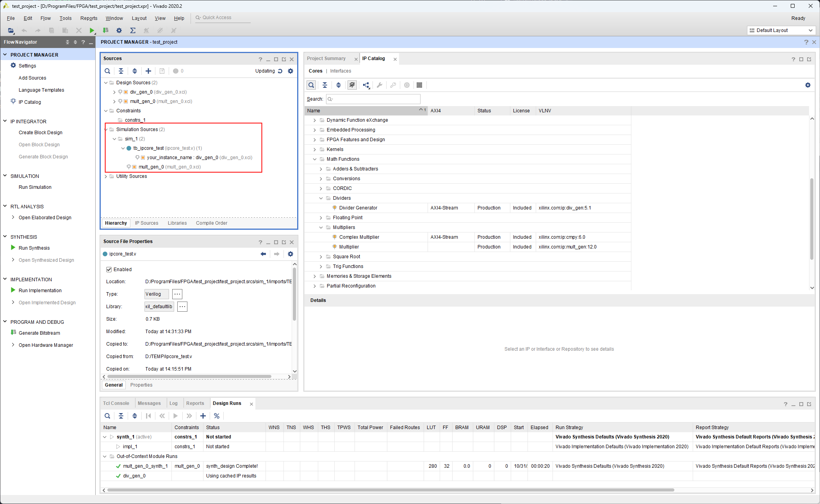Open Settings gear in main toolbar

pyautogui.click(x=119, y=30)
